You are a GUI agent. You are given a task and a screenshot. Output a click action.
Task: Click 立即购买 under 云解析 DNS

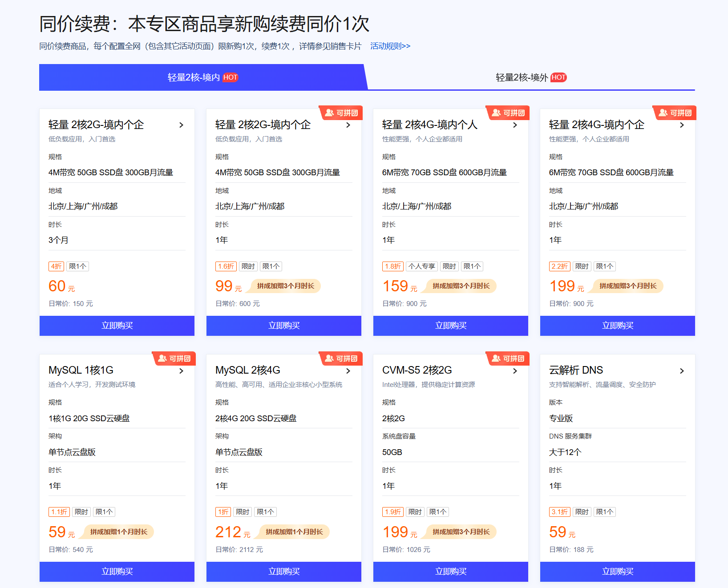pos(618,572)
